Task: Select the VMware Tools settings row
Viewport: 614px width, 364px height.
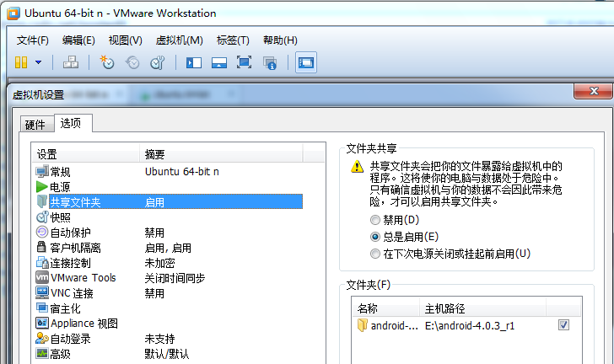Action: coord(169,278)
